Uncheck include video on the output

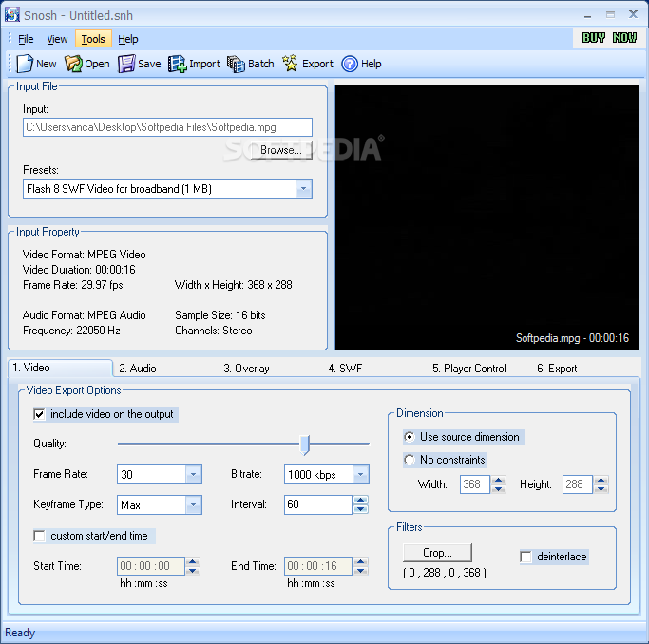(x=39, y=414)
